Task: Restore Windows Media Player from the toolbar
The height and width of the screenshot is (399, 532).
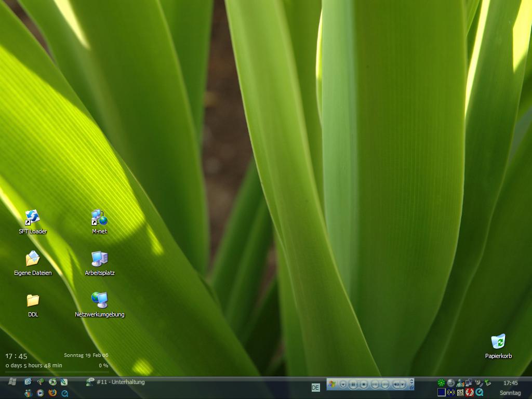Action: point(411,387)
